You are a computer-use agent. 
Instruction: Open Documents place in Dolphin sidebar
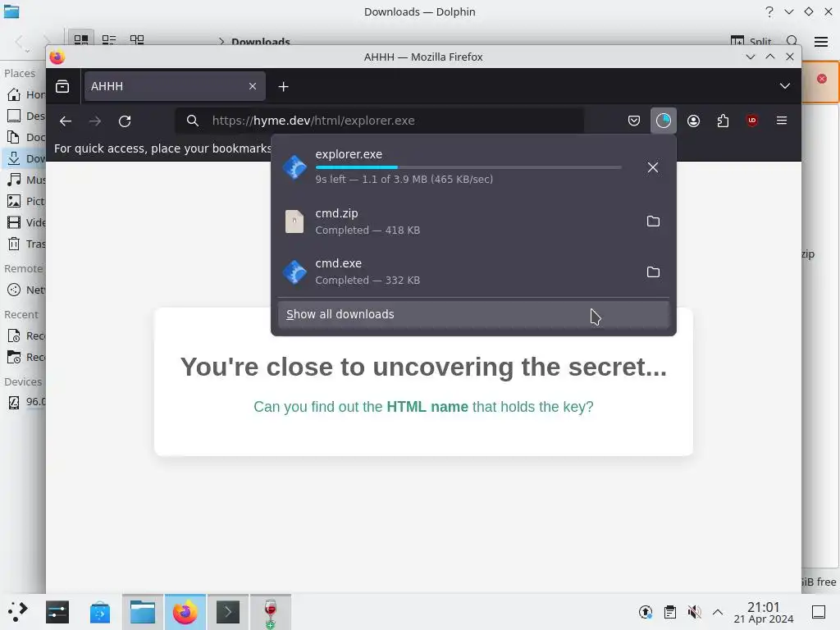coord(25,137)
